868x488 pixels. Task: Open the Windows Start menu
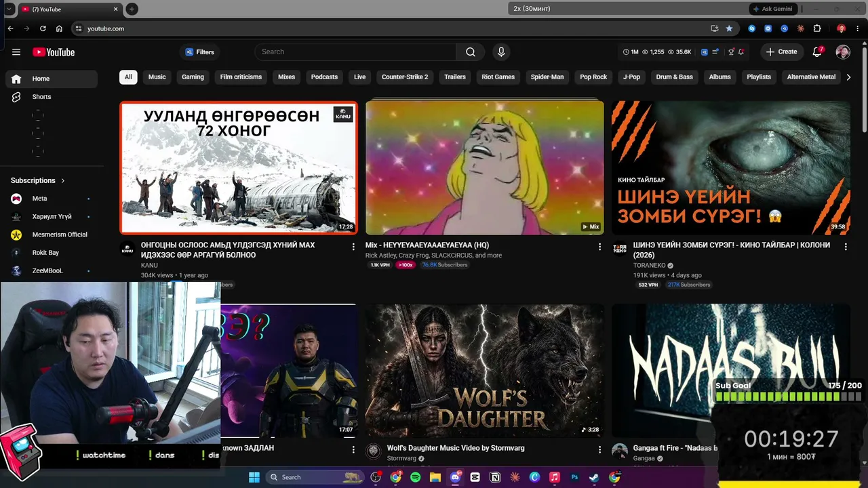254,477
